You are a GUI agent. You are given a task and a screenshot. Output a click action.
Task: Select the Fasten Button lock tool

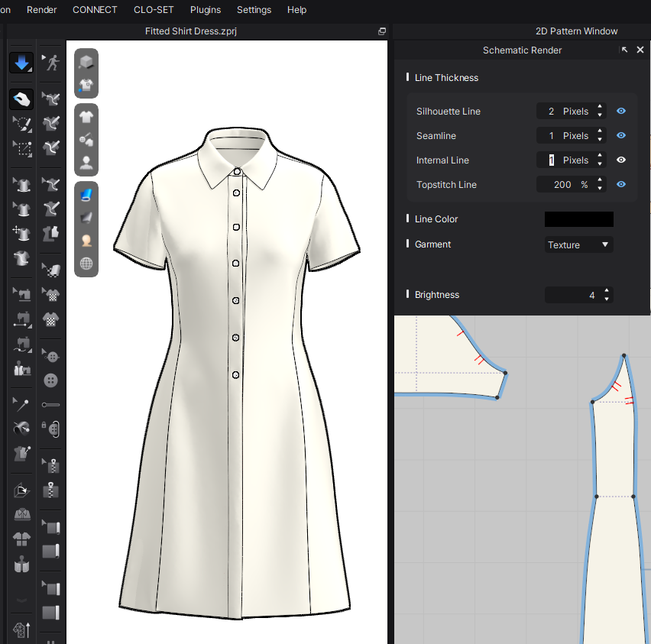click(x=50, y=429)
